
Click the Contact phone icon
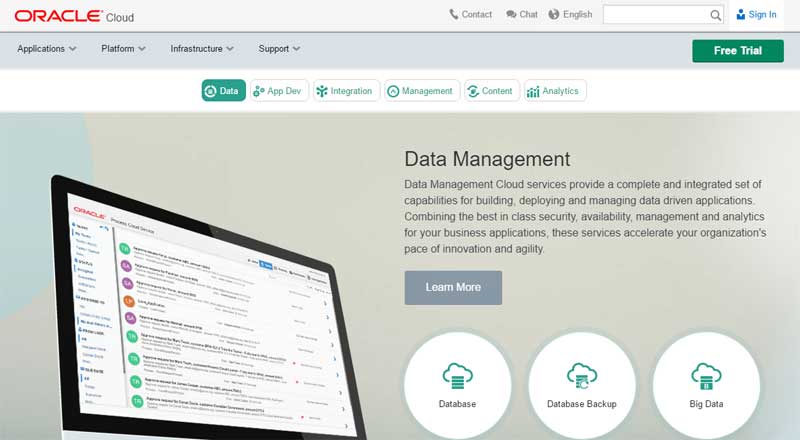click(453, 14)
